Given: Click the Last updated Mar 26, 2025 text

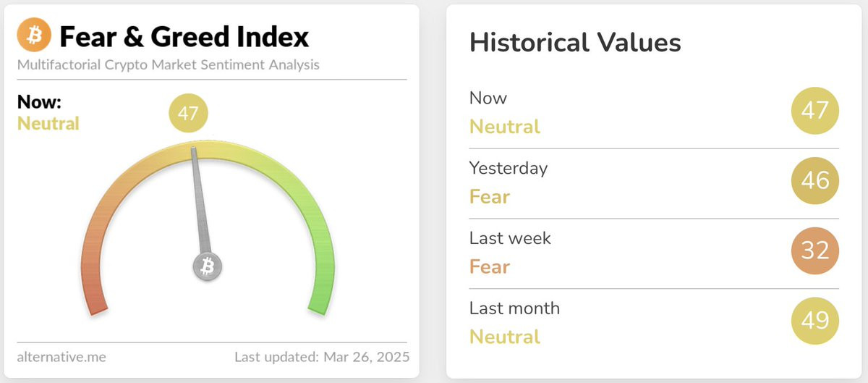Looking at the screenshot, I should 322,357.
